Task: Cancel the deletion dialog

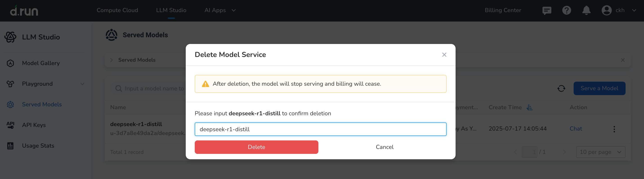Action: coord(385,147)
